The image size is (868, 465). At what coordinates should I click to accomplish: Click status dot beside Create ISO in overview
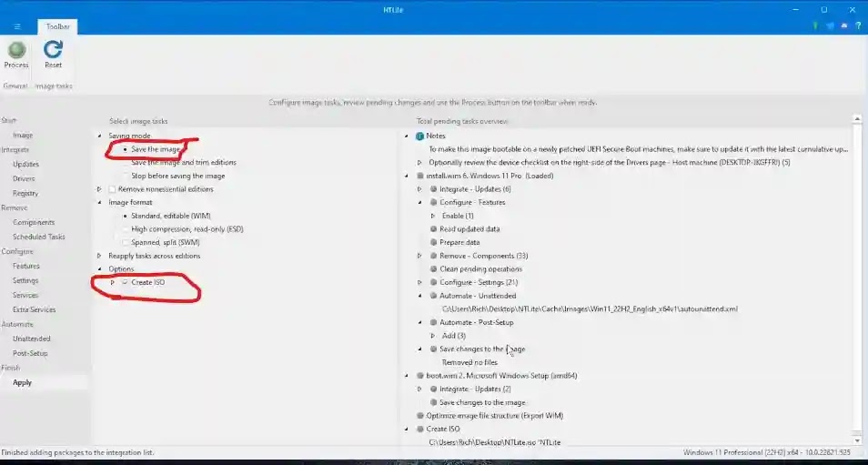tap(420, 429)
